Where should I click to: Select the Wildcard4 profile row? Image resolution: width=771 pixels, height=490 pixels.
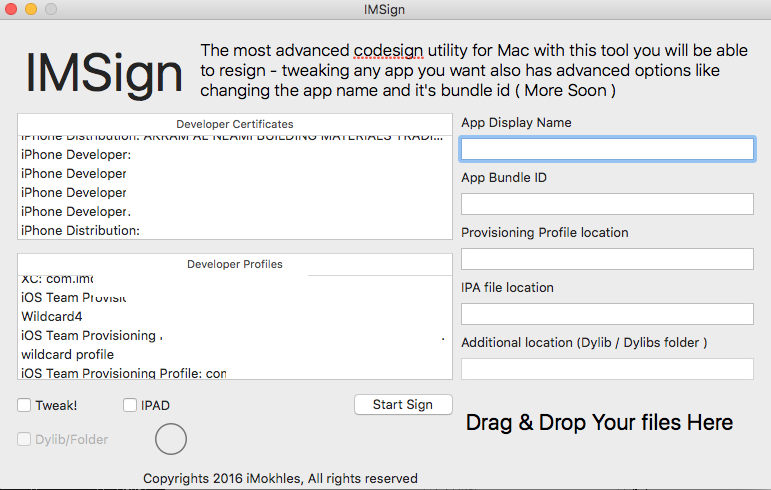tap(235, 317)
